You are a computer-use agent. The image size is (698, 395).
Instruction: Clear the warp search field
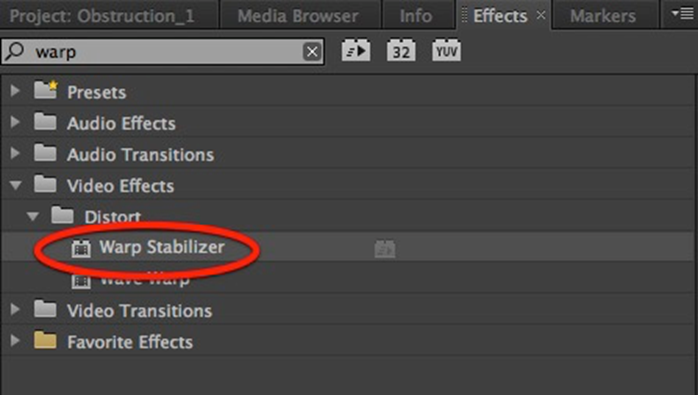(312, 52)
